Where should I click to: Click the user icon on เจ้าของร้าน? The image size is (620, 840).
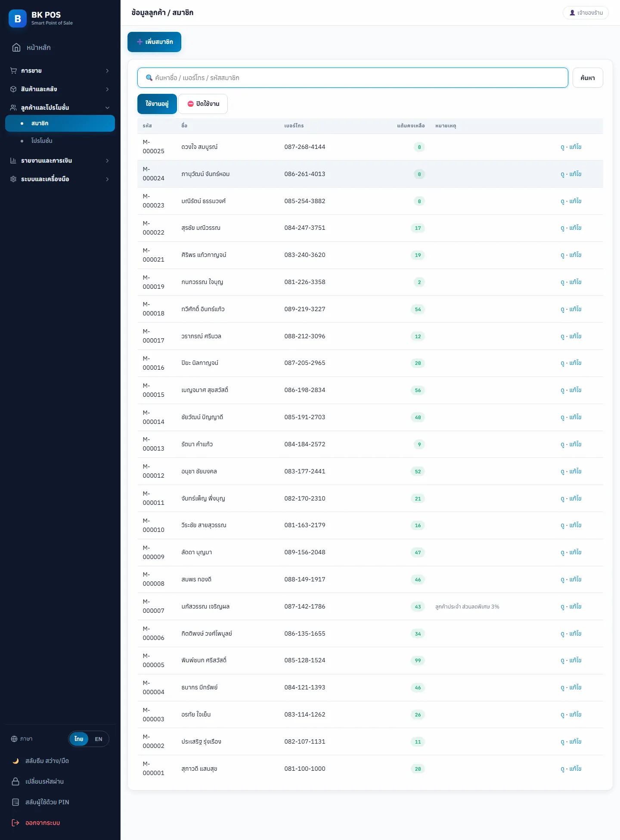point(572,13)
